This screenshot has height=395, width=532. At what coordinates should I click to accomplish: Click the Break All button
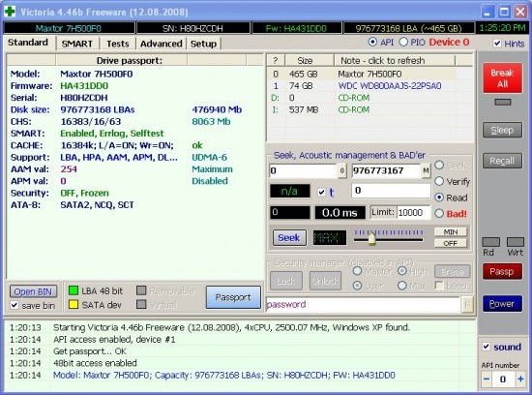click(502, 78)
